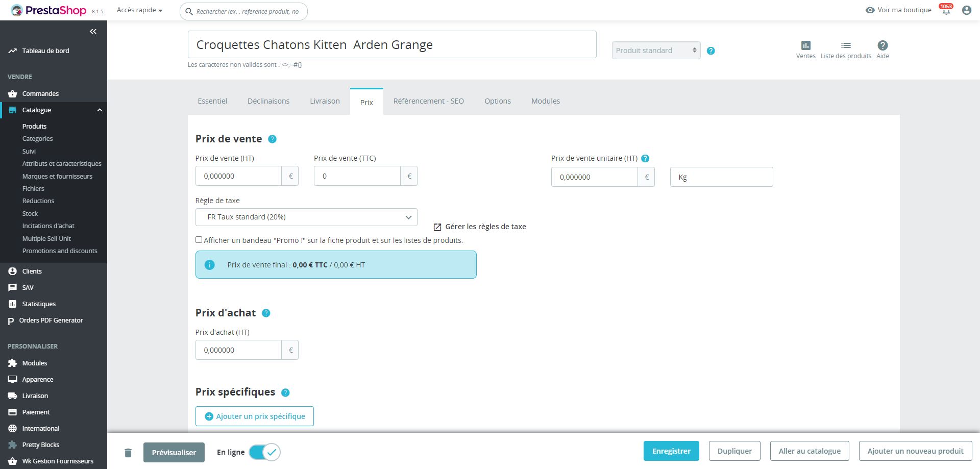Image resolution: width=980 pixels, height=469 pixels.
Task: Open Gérer les règles de taxe link
Action: point(480,227)
